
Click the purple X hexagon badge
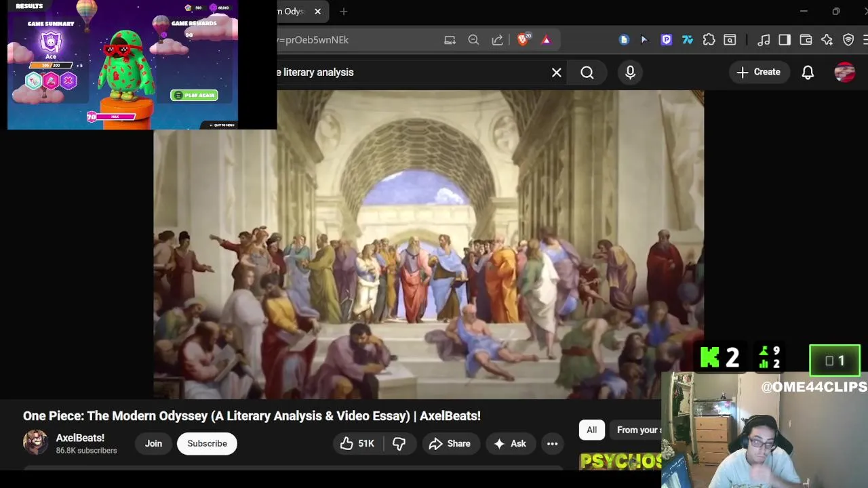click(68, 81)
